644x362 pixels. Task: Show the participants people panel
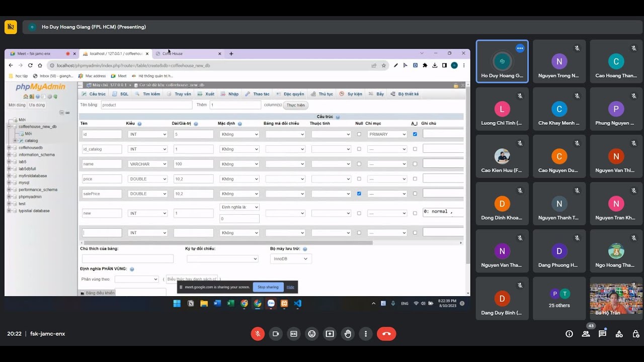586,334
